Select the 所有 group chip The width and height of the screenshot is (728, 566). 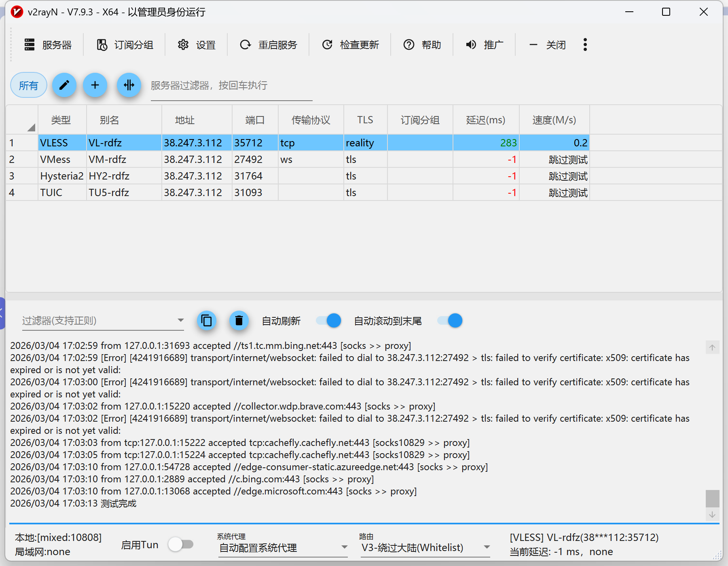[x=28, y=85]
